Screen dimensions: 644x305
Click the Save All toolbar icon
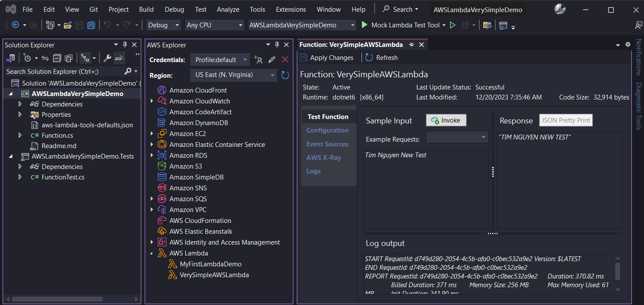point(91,25)
